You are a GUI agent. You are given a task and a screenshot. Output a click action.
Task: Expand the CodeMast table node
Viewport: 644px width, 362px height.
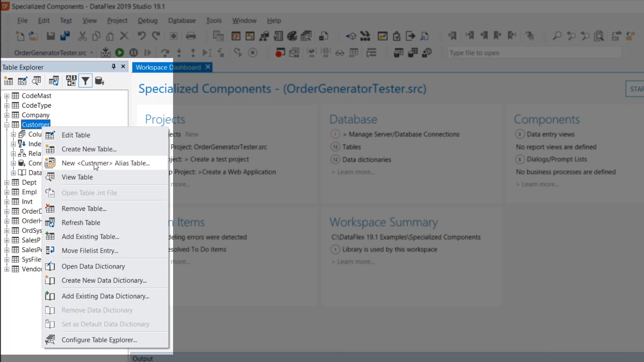[x=7, y=96]
